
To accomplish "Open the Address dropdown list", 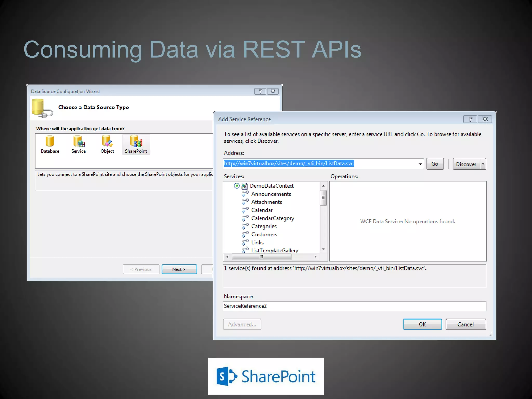I will pos(420,164).
